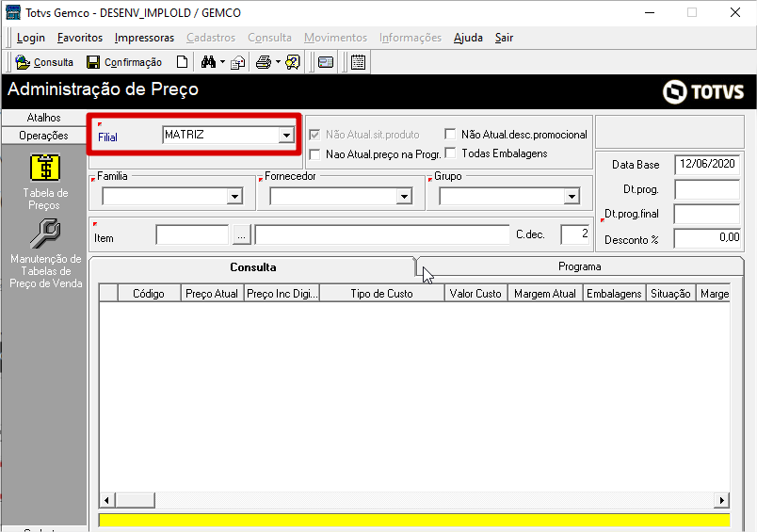757x532 pixels.
Task: Open the Ajuda menu
Action: [468, 38]
